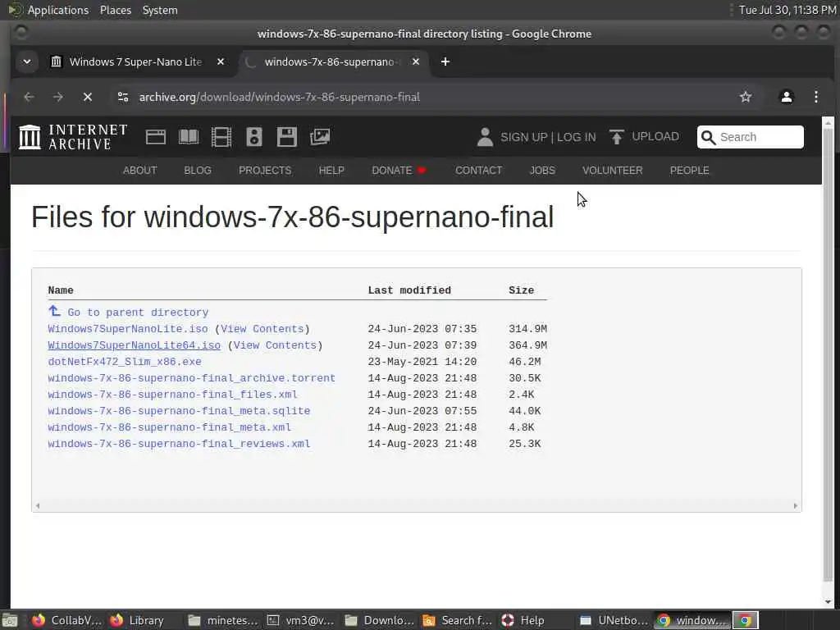
Task: Open the Internet Archive Audio speaker icon
Action: click(x=254, y=137)
